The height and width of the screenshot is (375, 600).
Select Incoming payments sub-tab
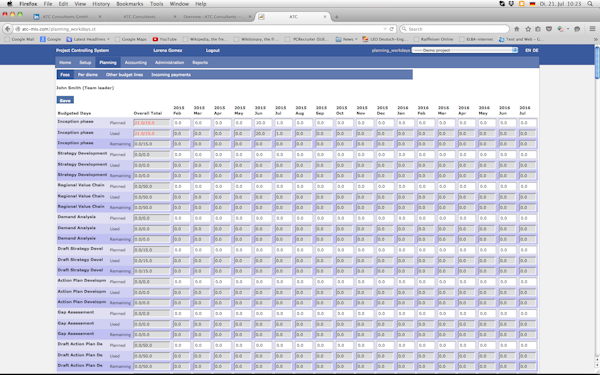pyautogui.click(x=171, y=75)
